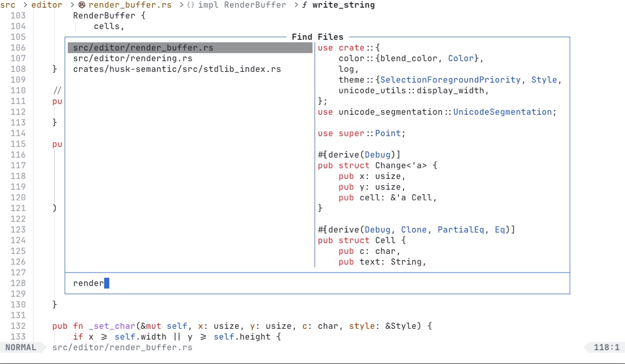Viewport: 625px width, 364px height.
Task: Click line number 128 in gutter
Action: click(x=18, y=283)
